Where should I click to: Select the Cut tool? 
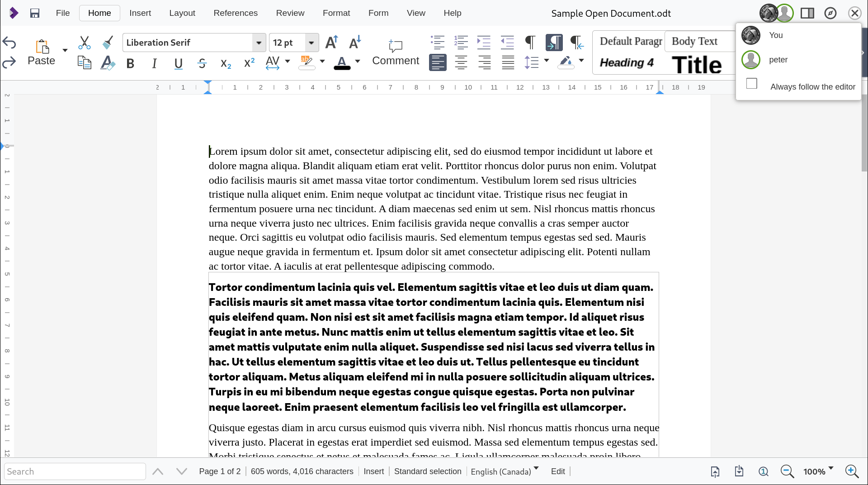84,42
